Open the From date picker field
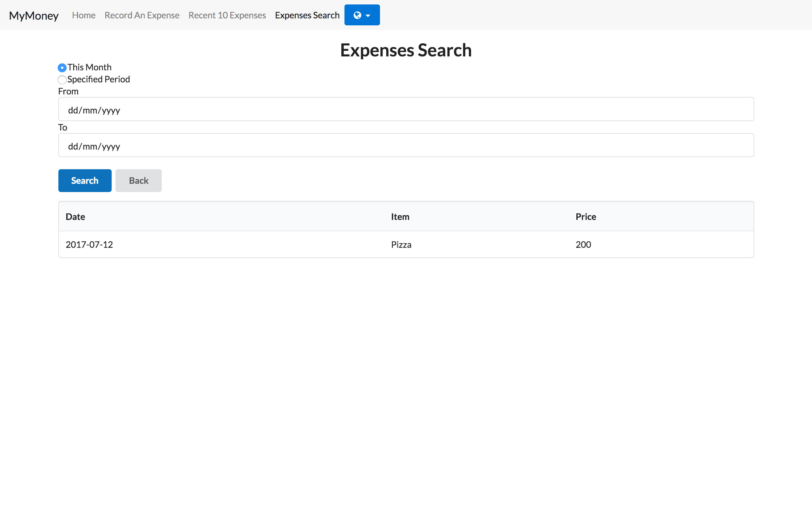The image size is (812, 507). point(406,109)
